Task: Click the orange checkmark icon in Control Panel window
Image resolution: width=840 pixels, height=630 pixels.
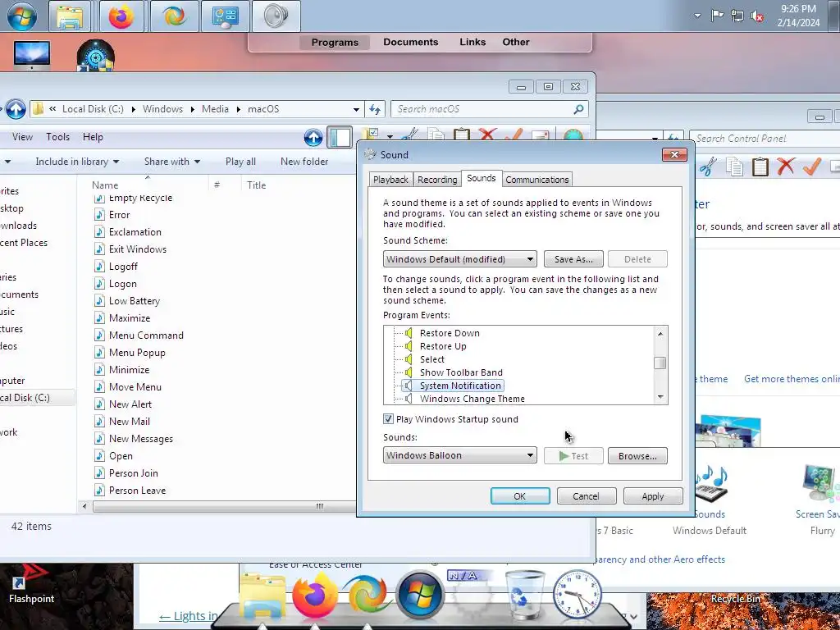Action: tap(812, 166)
